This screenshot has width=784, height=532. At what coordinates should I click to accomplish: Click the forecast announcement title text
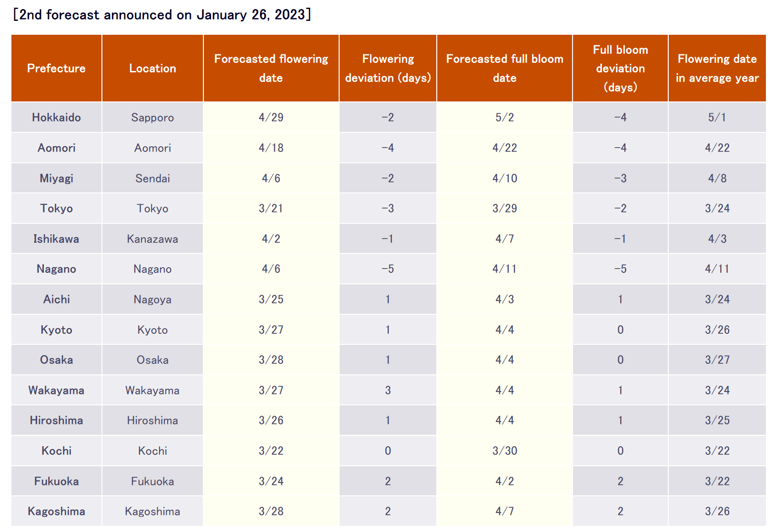click(x=162, y=15)
